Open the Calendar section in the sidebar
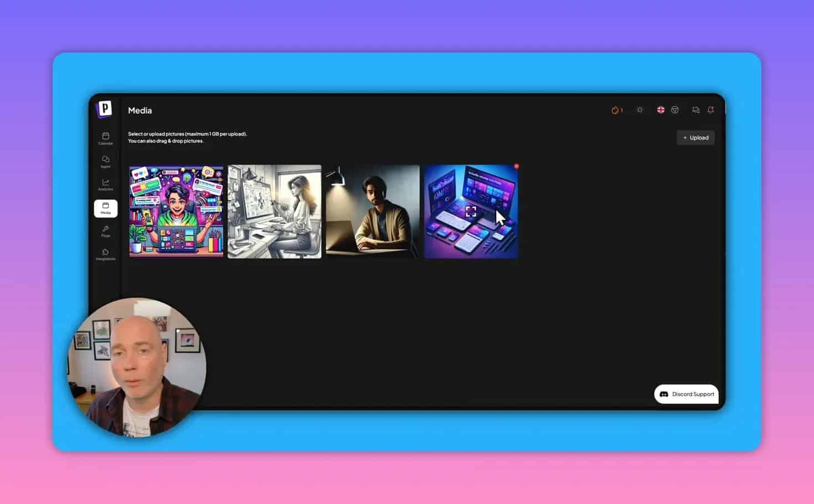This screenshot has width=814, height=504. tap(105, 138)
